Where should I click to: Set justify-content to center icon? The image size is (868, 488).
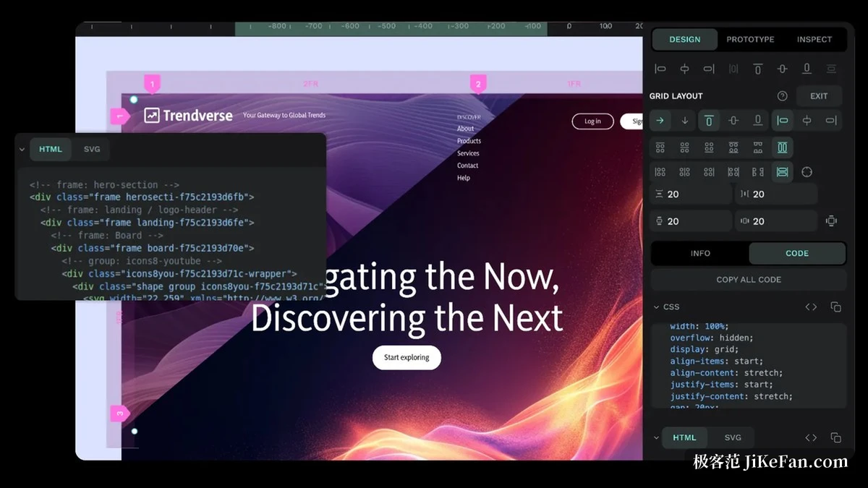[684, 172]
